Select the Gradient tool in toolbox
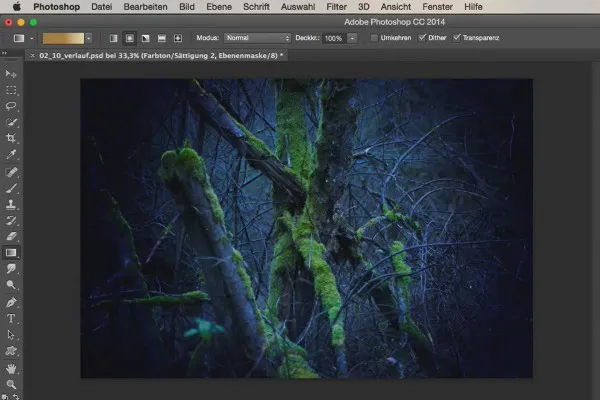Image resolution: width=600 pixels, height=400 pixels. coord(11,253)
